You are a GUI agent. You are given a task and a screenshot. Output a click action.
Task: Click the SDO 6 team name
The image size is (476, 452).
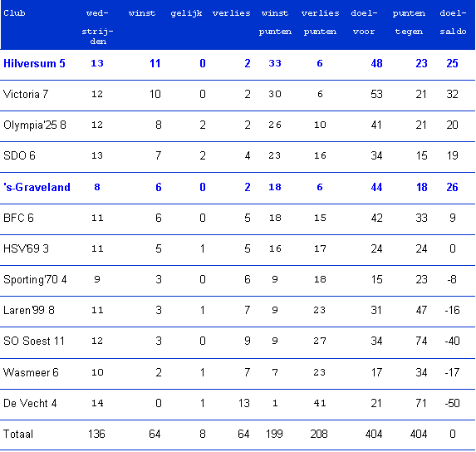[19, 155]
